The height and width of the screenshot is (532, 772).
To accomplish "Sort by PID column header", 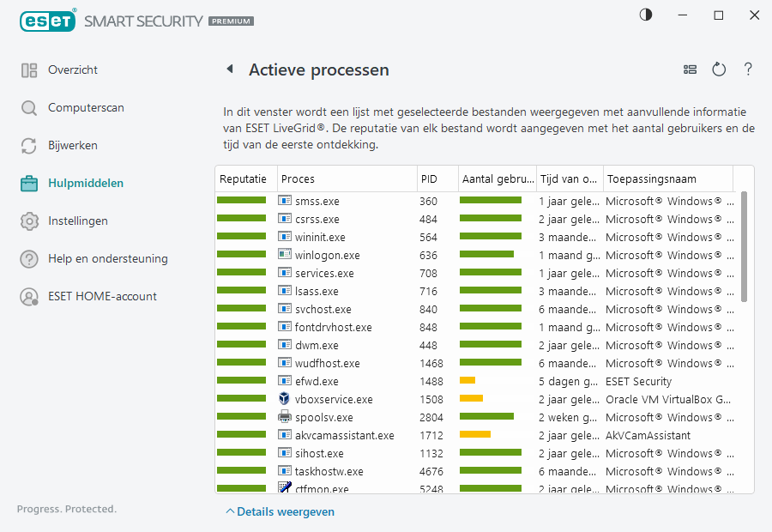I will tap(429, 179).
